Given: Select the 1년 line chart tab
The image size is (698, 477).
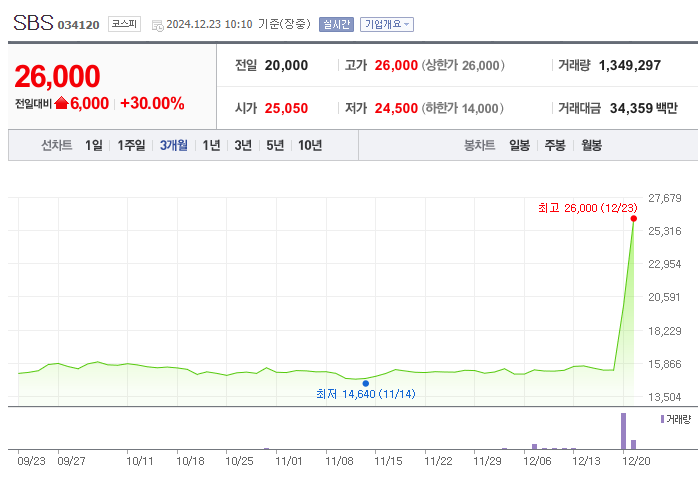Looking at the screenshot, I should (x=211, y=145).
